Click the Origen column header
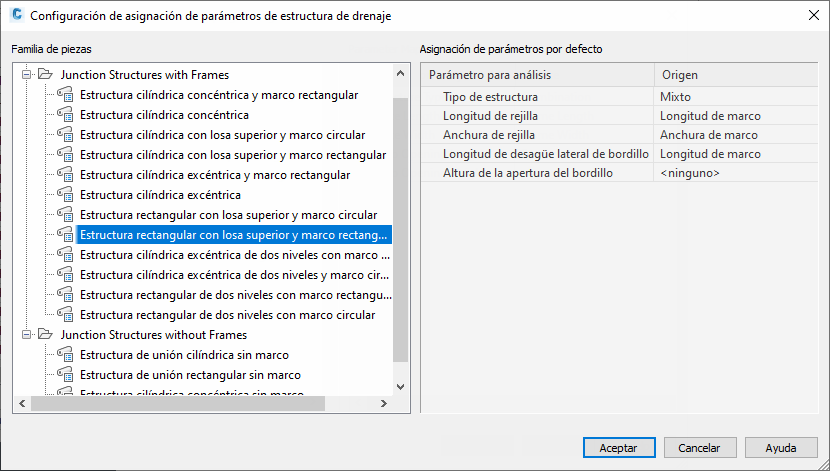 (x=735, y=75)
